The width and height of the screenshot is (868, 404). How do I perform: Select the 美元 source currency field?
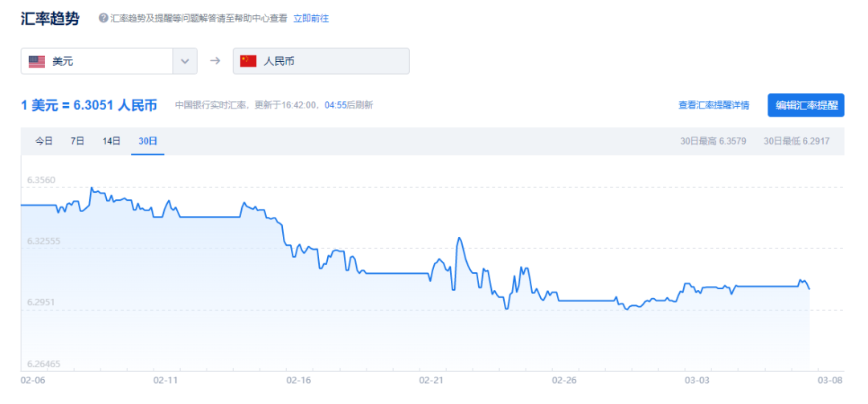click(109, 61)
